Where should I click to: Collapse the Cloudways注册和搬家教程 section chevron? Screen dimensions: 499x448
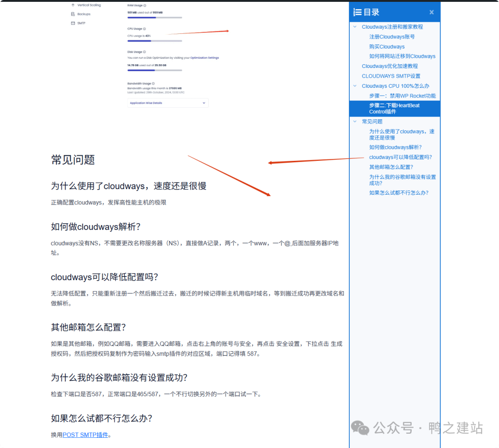(x=355, y=27)
